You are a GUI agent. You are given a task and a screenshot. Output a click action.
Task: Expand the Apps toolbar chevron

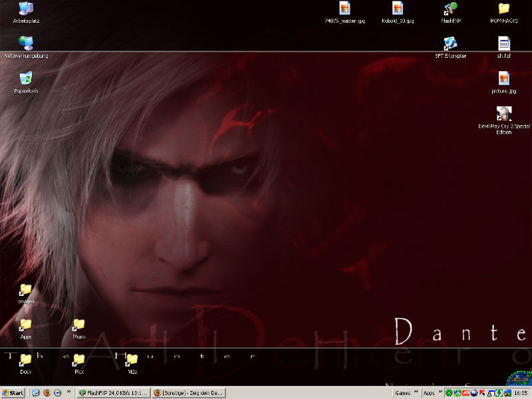tap(440, 392)
